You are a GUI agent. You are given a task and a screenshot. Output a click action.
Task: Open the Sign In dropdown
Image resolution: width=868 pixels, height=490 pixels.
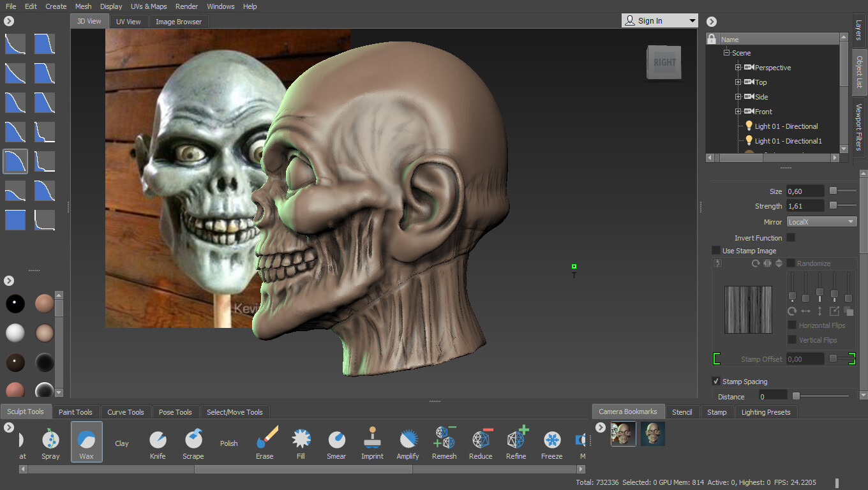(x=660, y=20)
